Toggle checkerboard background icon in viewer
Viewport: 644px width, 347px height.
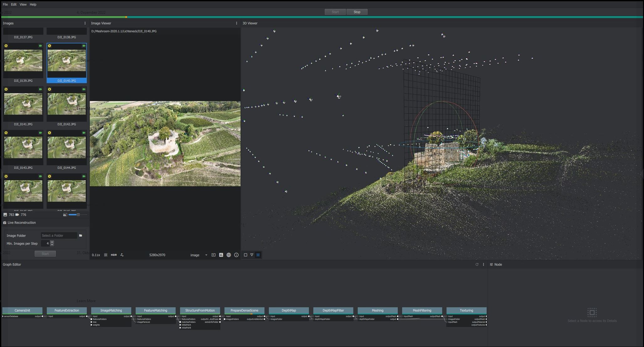106,255
